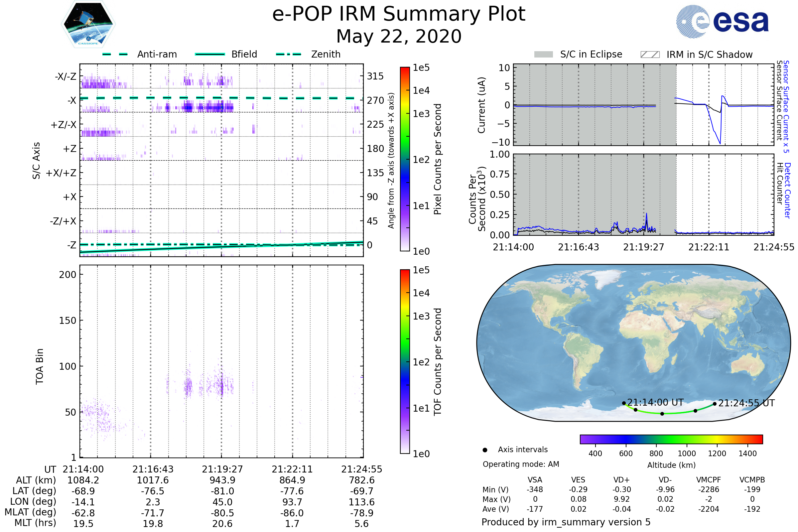Click the Axis intervals black dot marker
This screenshot has height=532, width=798.
[485, 450]
